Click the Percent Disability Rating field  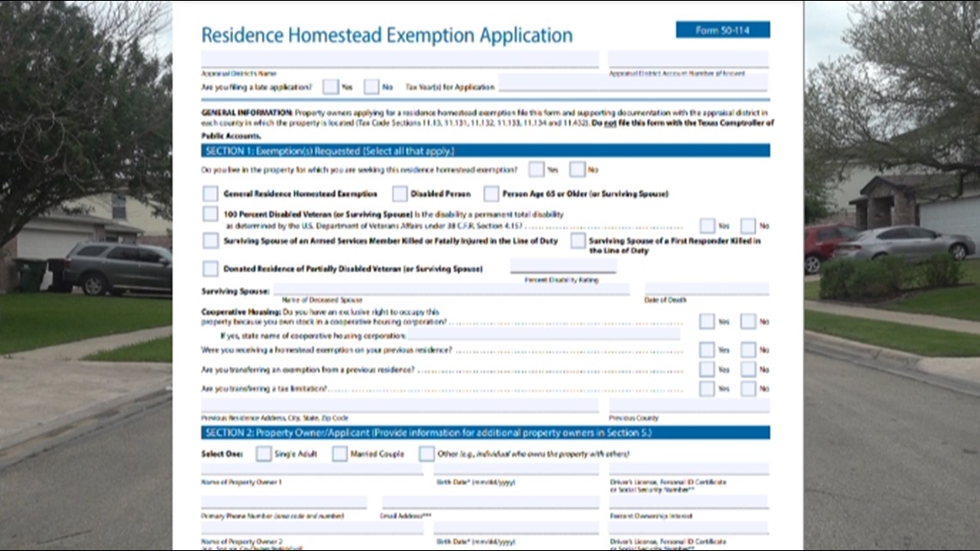[x=564, y=266]
